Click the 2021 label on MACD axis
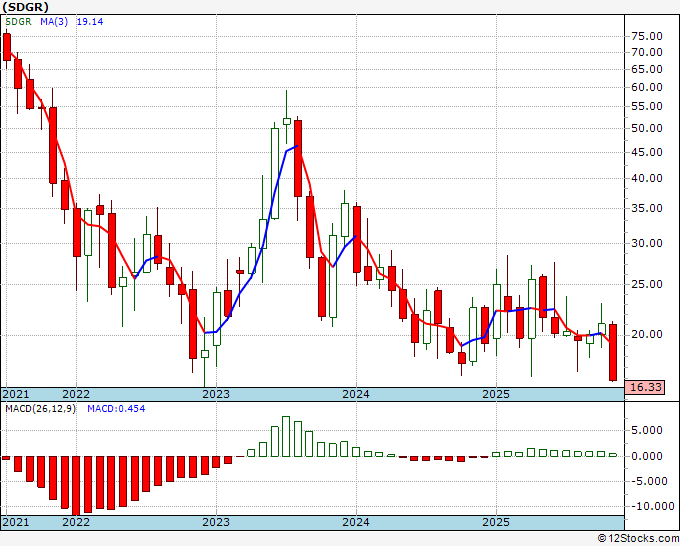680x546 pixels. tap(16, 522)
